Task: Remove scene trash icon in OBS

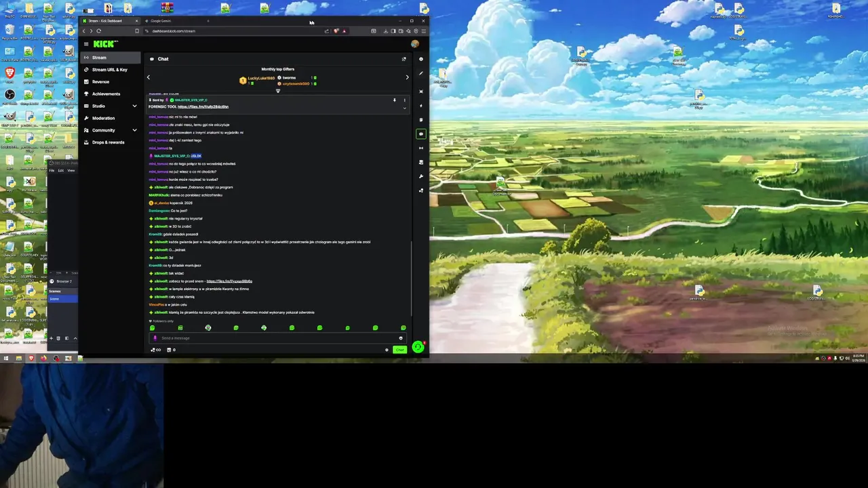Action: [x=58, y=338]
